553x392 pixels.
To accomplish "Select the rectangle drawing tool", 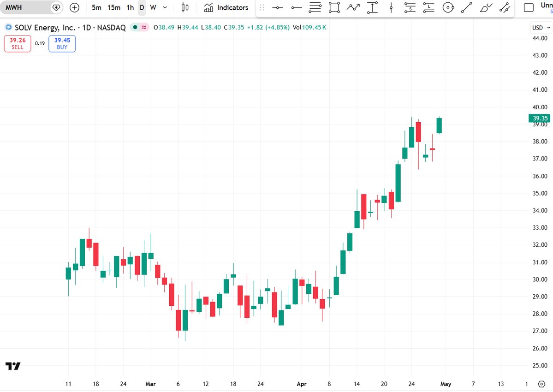I will pos(334,7).
